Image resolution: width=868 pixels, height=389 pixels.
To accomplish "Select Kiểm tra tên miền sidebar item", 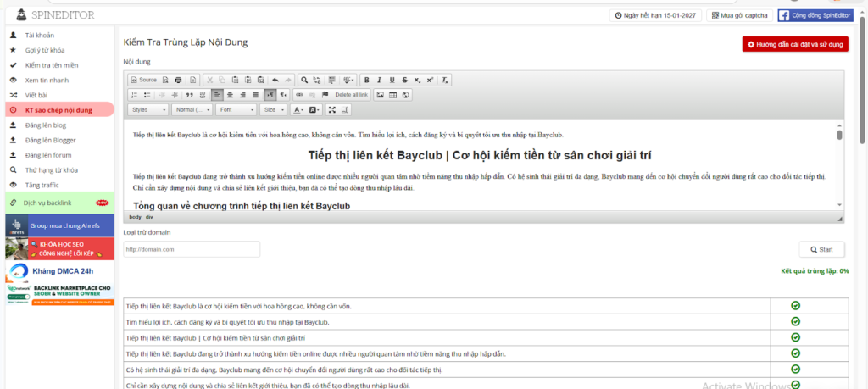I will click(x=50, y=64).
